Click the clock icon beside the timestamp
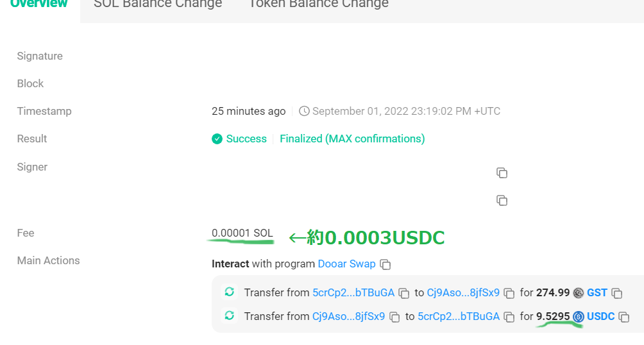Screen dimensions: 644x345 304,112
